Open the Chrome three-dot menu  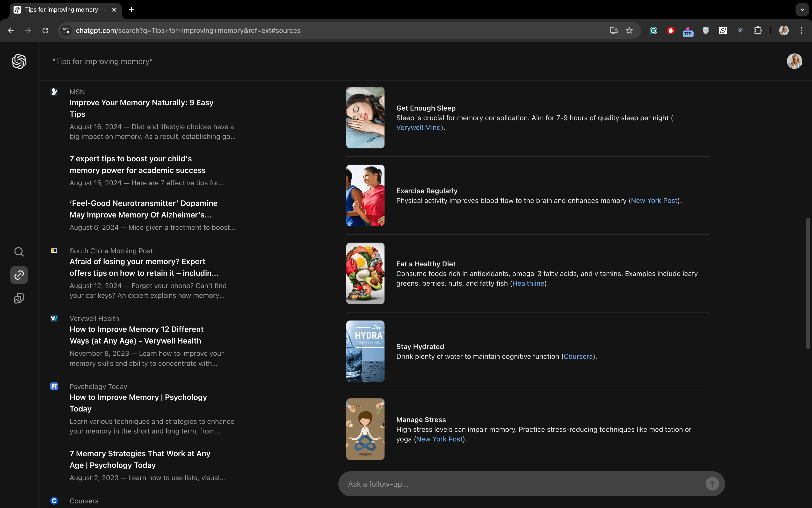(x=801, y=30)
